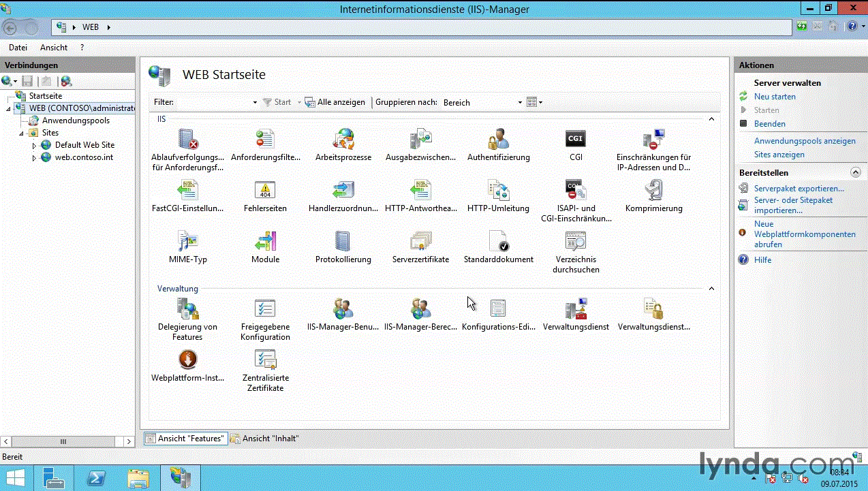
Task: Select Startseite in connections tree
Action: [x=45, y=96]
